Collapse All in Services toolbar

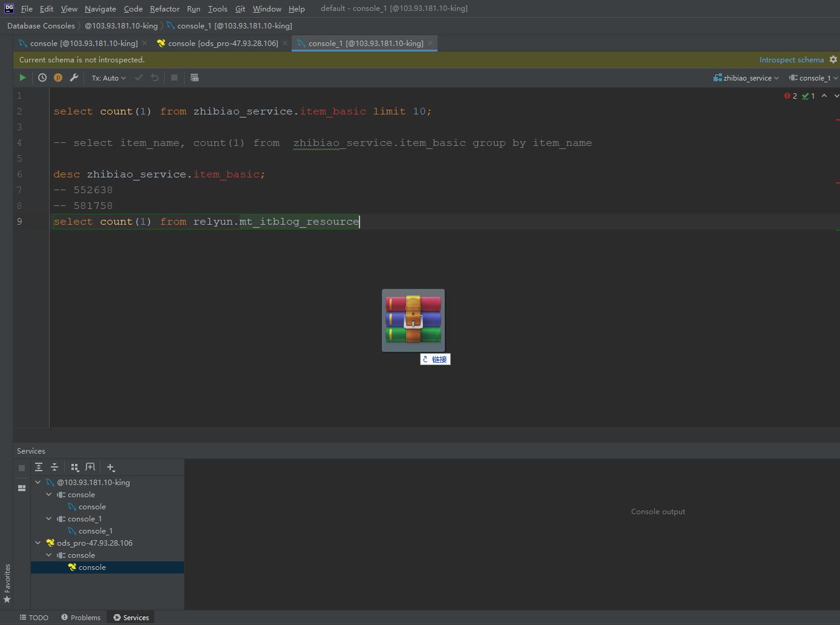point(54,467)
